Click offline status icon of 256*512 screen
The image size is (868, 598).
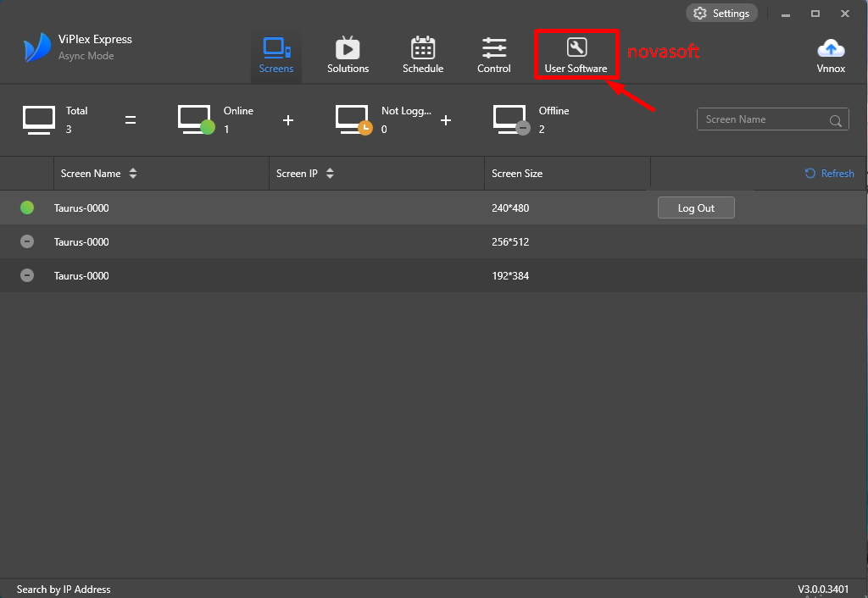click(27, 241)
